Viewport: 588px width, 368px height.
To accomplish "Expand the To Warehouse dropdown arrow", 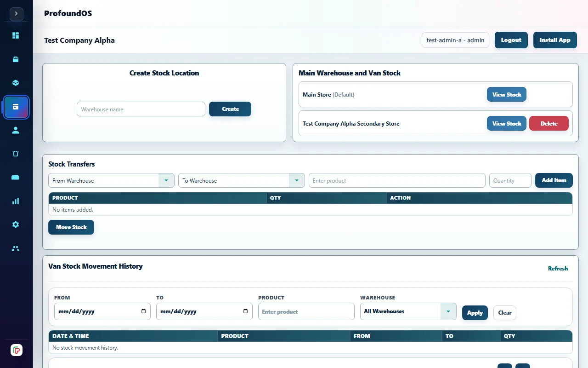I will pos(297,180).
